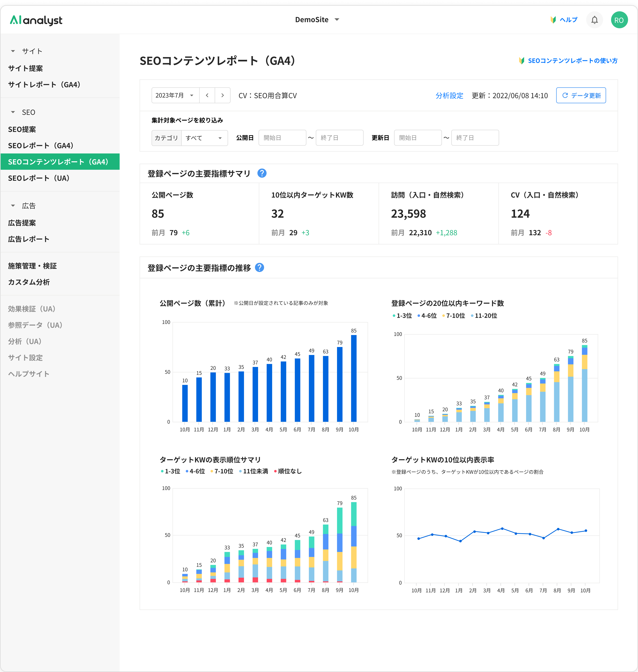Toggle 11位未満 legend in 表示順位サマリ chart
Viewport: 638px width, 672px height.
pyautogui.click(x=254, y=471)
